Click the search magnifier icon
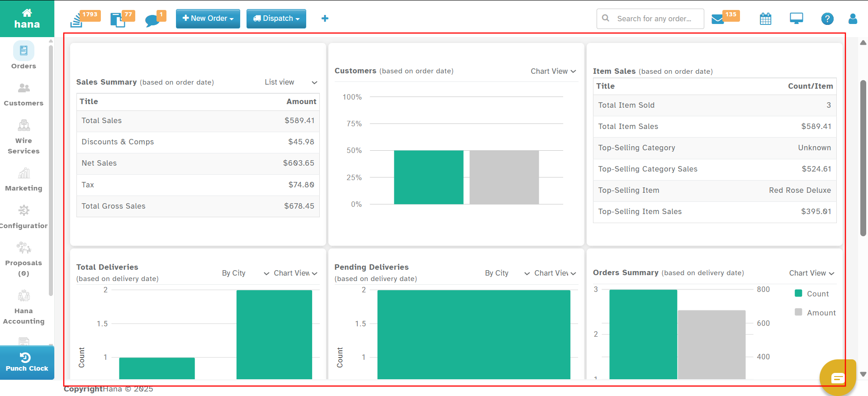The height and width of the screenshot is (396, 868). pos(606,19)
